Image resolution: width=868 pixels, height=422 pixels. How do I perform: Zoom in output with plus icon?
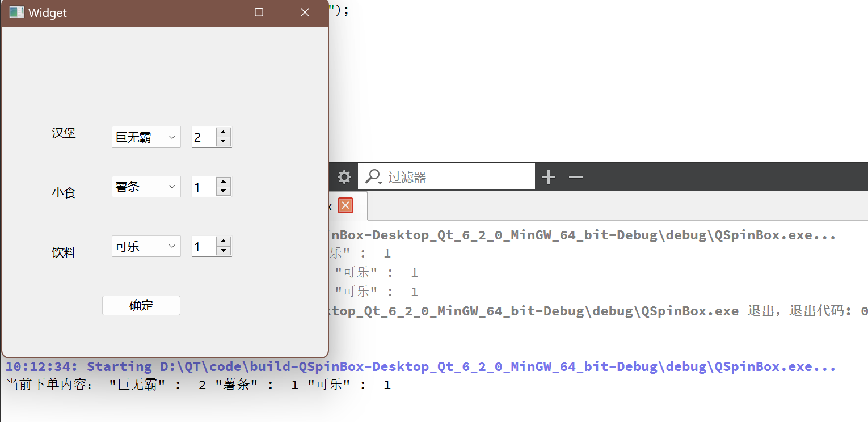[x=548, y=178]
